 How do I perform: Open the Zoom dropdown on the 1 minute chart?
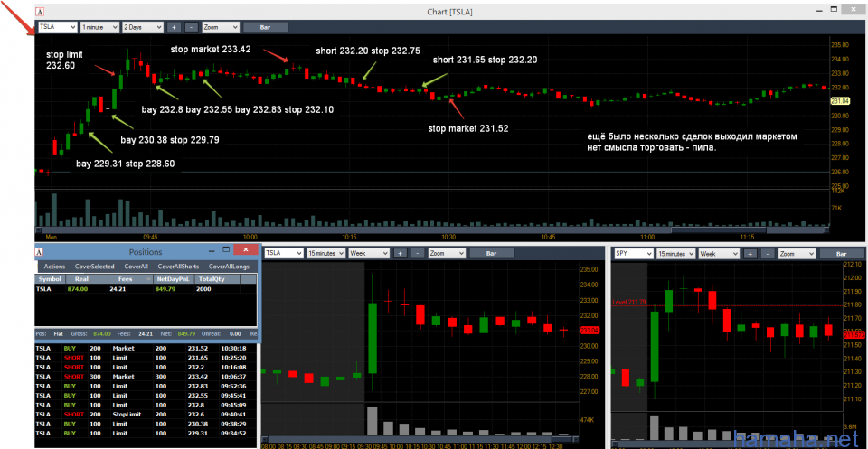click(x=221, y=26)
